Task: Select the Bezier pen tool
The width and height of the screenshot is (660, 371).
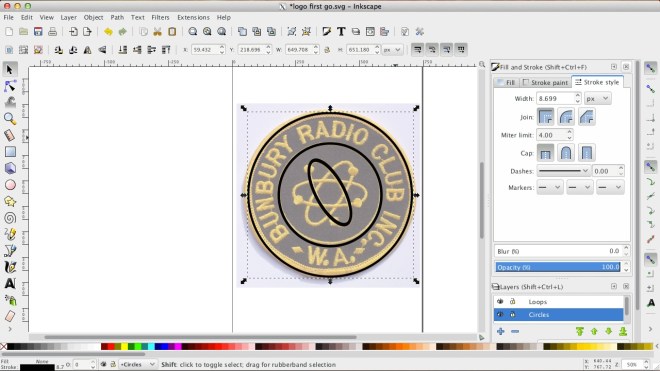Action: click(10, 251)
